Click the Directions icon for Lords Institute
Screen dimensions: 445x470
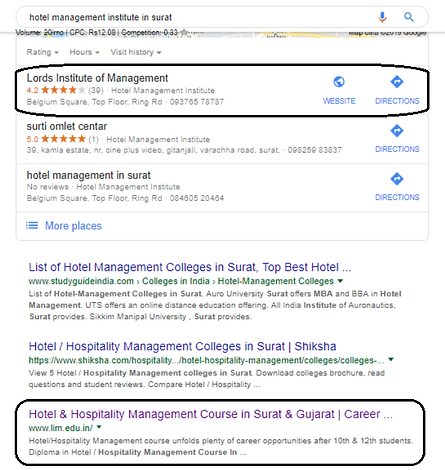tap(397, 82)
